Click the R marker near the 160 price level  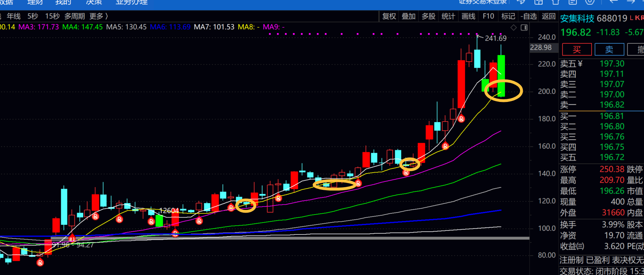(x=445, y=146)
